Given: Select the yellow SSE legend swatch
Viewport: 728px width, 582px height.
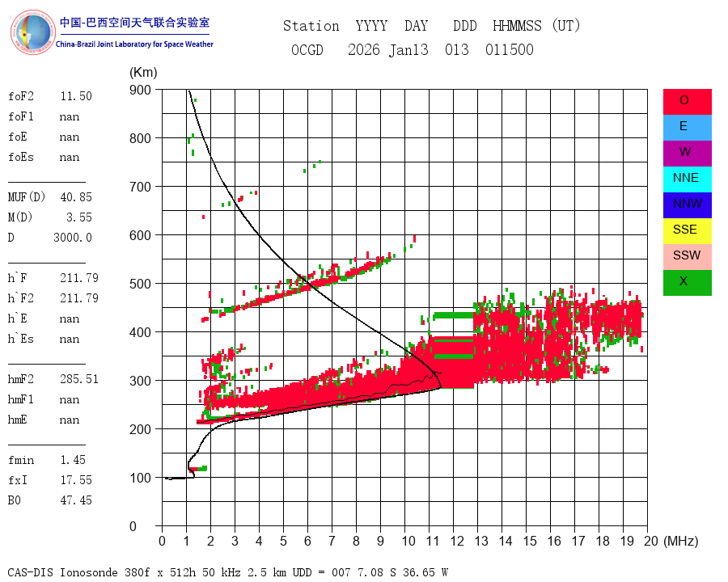Looking at the screenshot, I should coord(687,231).
